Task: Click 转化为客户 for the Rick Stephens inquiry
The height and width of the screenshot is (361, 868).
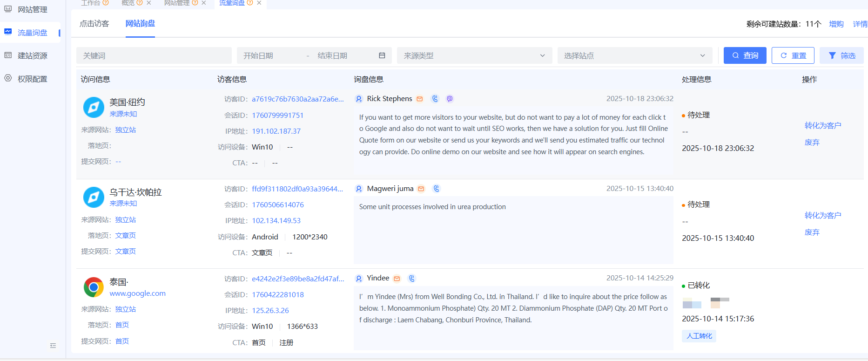Action: click(x=822, y=125)
